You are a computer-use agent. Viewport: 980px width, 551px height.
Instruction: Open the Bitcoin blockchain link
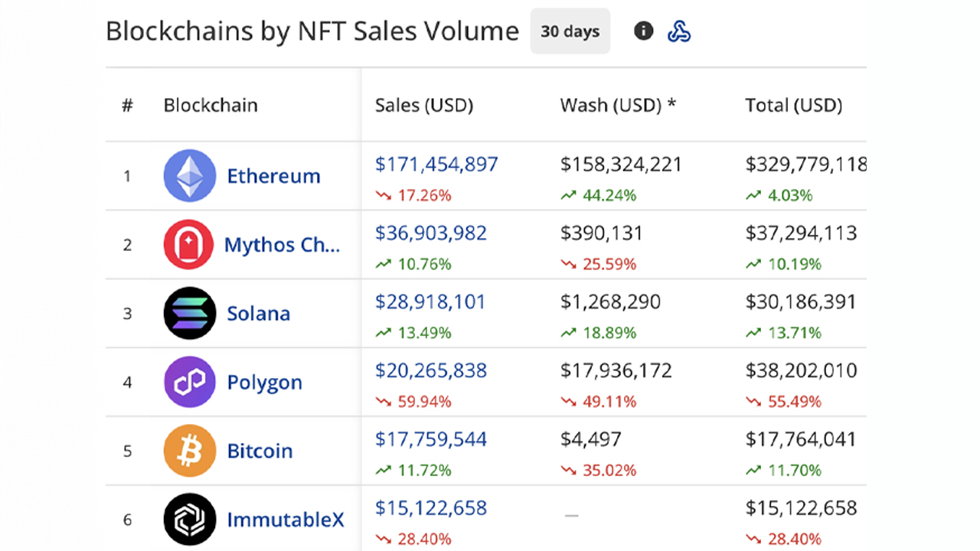[x=260, y=451]
